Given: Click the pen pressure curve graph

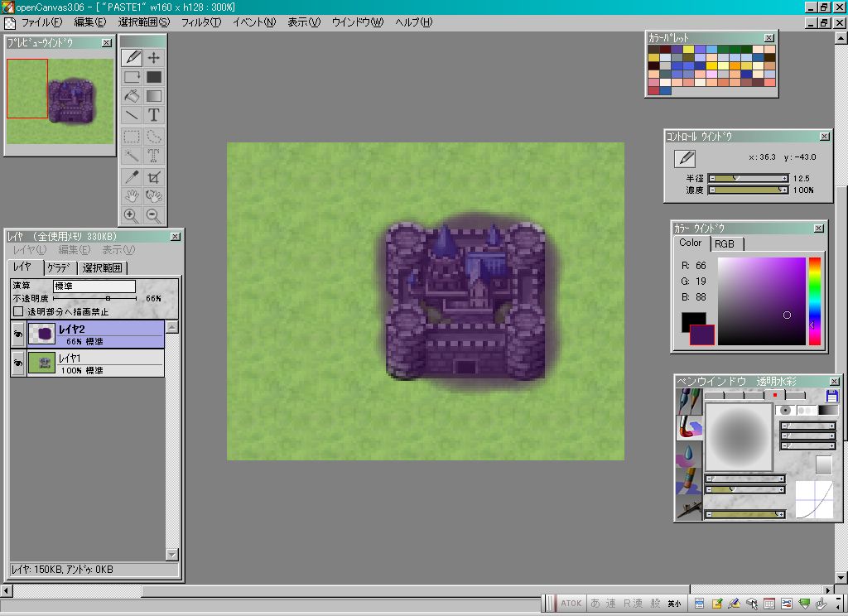Looking at the screenshot, I should click(815, 500).
